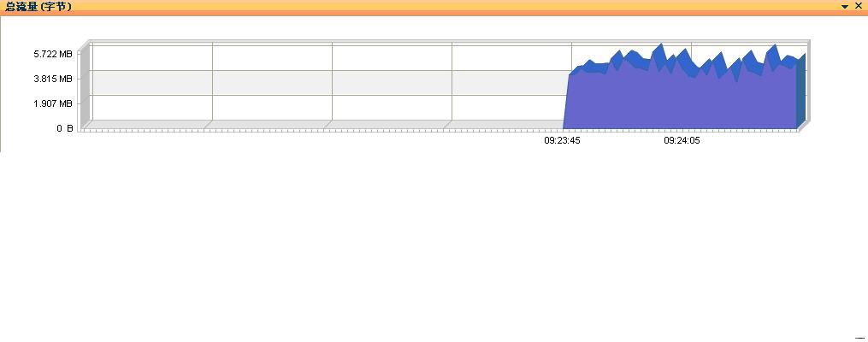Click the 5.722 MB axis label

pyautogui.click(x=52, y=54)
